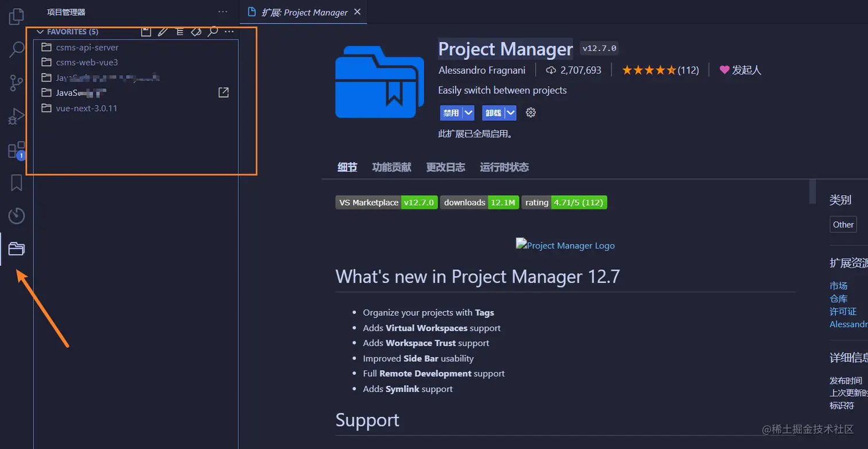Viewport: 868px width, 449px height.
Task: Open the Bookmarks view in activity bar
Action: 17,183
